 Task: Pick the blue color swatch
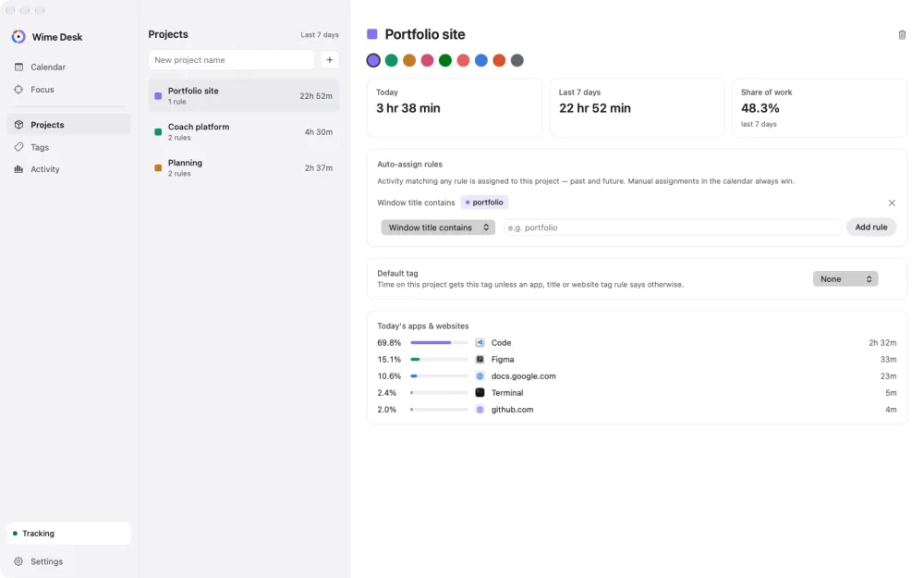point(480,60)
